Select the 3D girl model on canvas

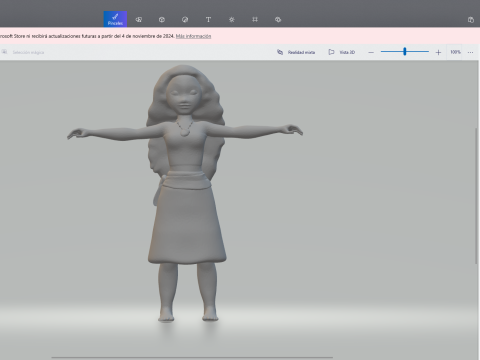click(185, 193)
